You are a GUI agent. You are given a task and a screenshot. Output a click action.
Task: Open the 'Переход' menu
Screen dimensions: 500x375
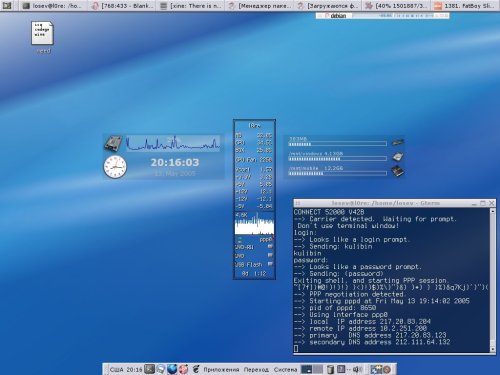pyautogui.click(x=256, y=370)
